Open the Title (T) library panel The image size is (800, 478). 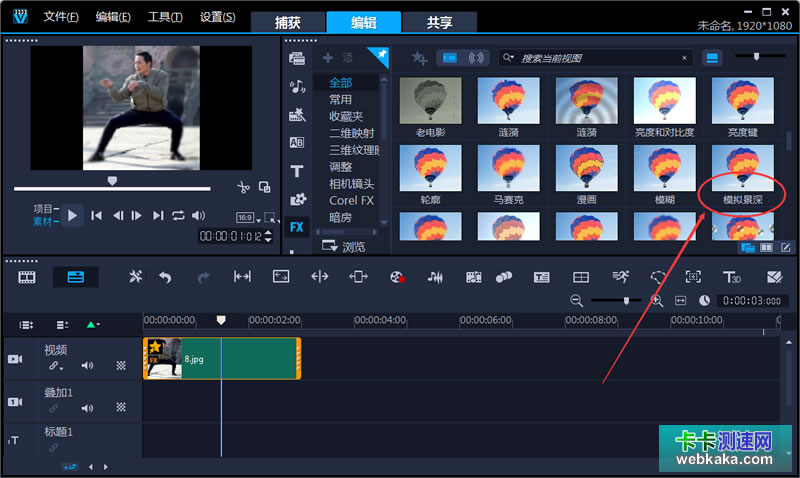click(x=297, y=171)
